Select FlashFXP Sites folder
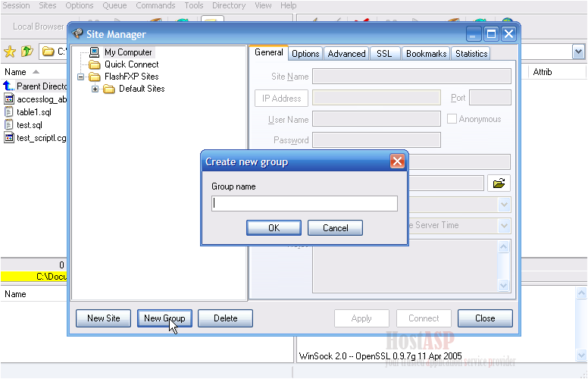Viewport: 588px width, 379px height. [x=131, y=77]
